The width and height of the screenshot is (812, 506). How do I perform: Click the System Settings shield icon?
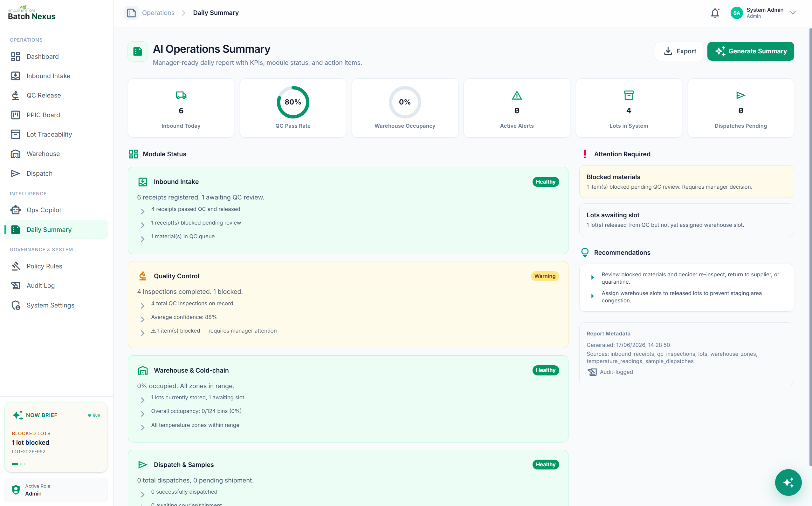(x=15, y=305)
